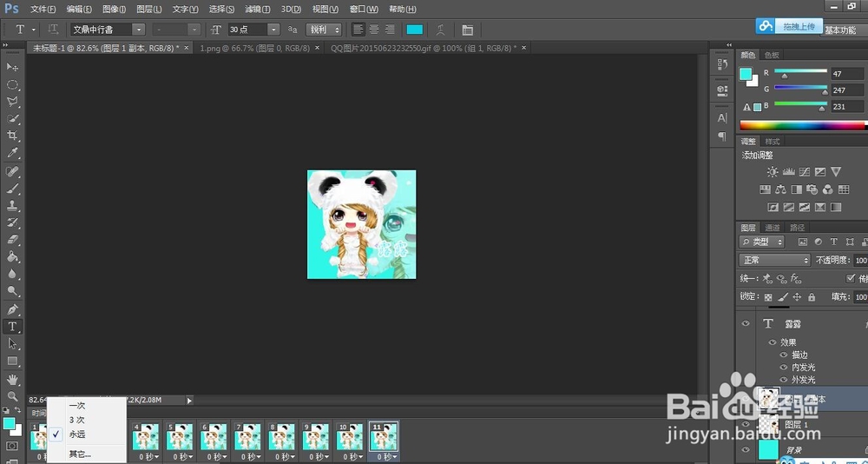Viewport: 868px width, 464px height.
Task: Select the Path Selection tool
Action: coord(12,344)
